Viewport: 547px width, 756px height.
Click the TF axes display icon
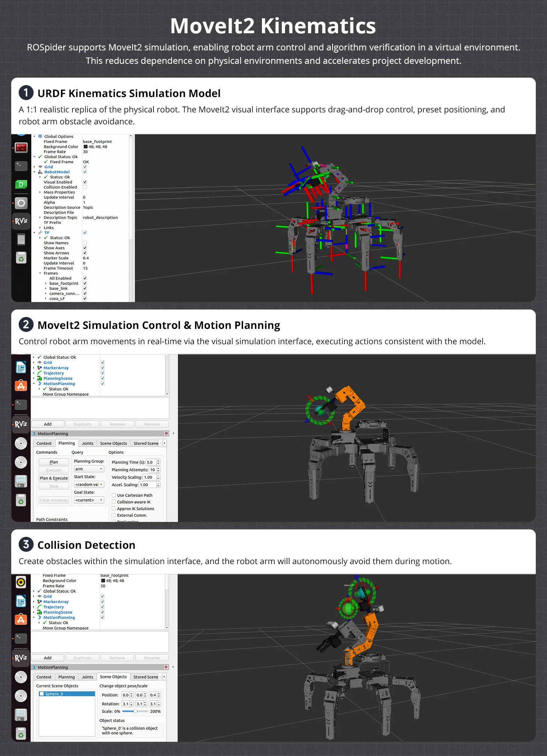(x=40, y=233)
